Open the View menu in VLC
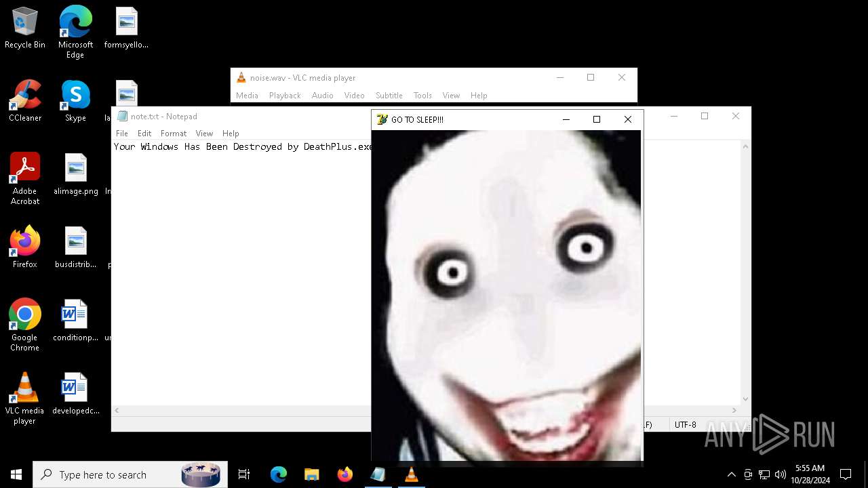 tap(451, 96)
